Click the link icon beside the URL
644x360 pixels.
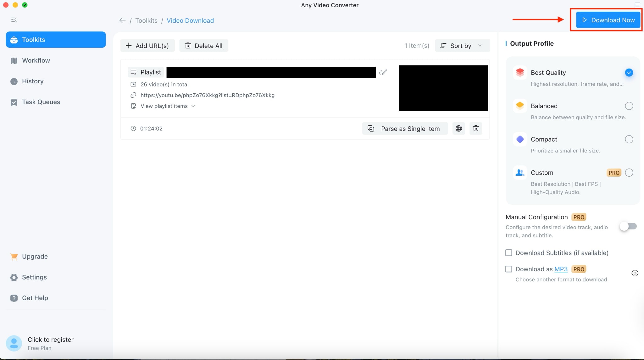tap(133, 95)
